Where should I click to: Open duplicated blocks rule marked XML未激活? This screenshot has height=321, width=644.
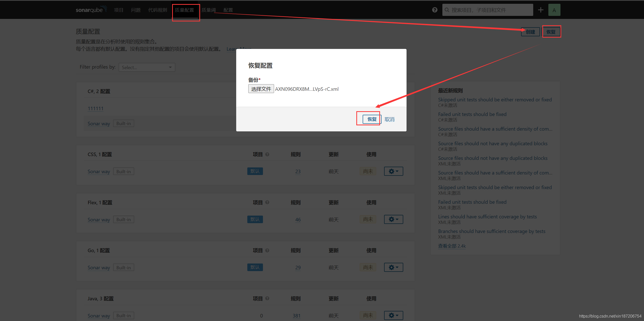tap(493, 158)
